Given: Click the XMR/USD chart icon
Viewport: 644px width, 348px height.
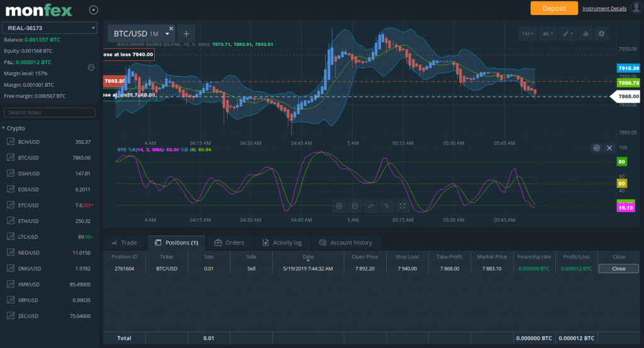Looking at the screenshot, I should [x=11, y=284].
